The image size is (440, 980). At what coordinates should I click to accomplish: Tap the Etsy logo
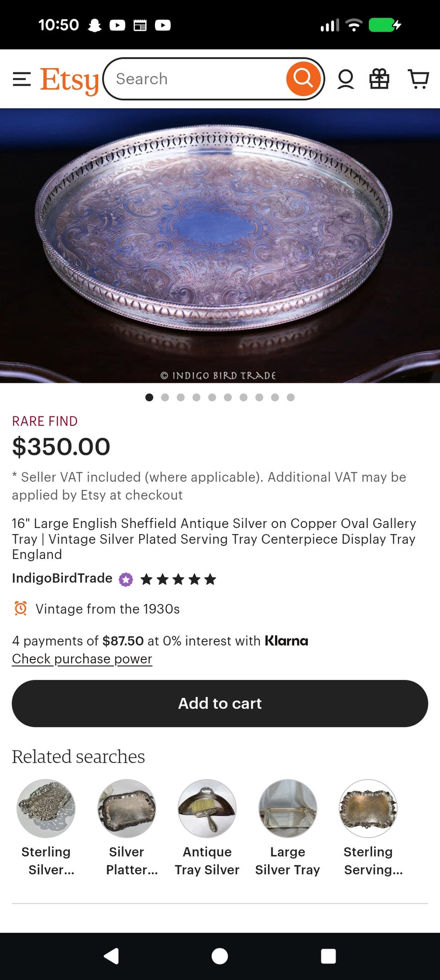[x=69, y=80]
